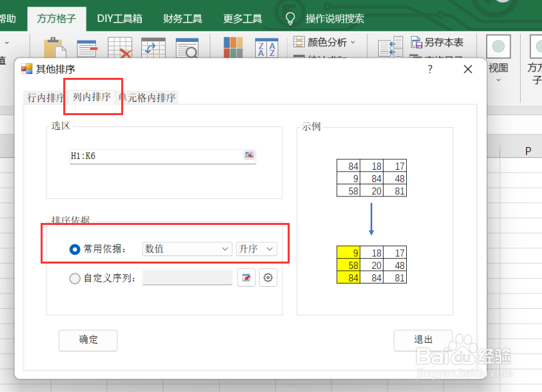Open the 升序 sort order dropdown
The width and height of the screenshot is (542, 392).
pos(256,249)
